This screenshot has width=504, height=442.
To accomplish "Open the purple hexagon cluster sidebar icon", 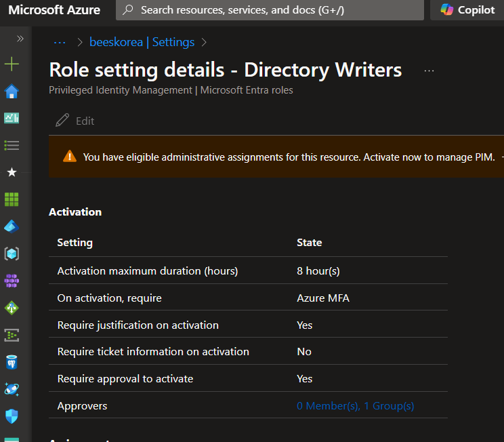I will (x=12, y=281).
